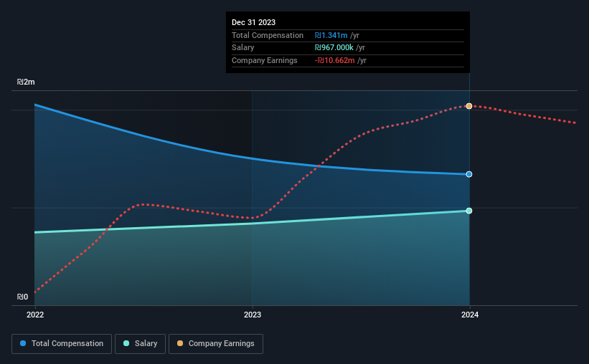Image resolution: width=589 pixels, height=364 pixels.
Task: Click the blue Total Compensation data point at 2024
Action: [x=469, y=174]
